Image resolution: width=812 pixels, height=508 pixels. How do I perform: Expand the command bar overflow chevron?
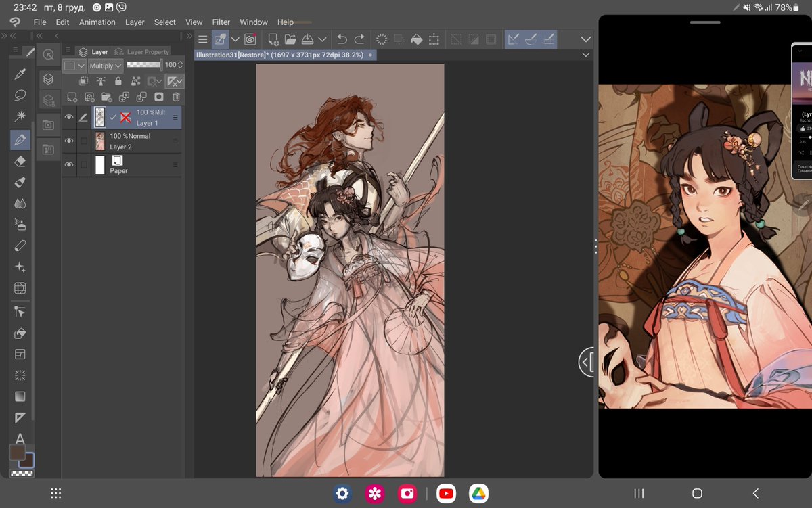coord(586,39)
